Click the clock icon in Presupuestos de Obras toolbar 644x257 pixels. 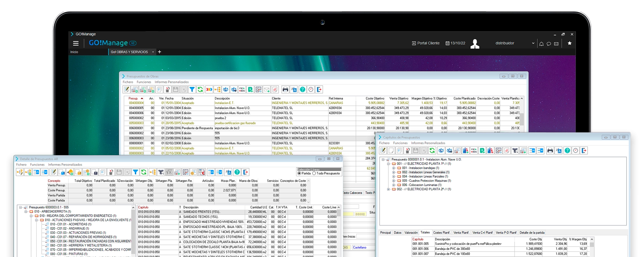(x=311, y=89)
